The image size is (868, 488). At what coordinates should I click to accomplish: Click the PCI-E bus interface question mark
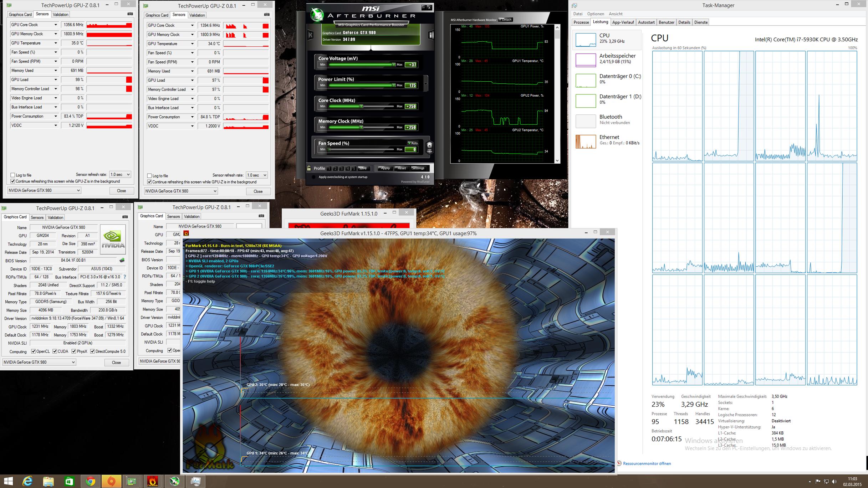[x=124, y=277]
